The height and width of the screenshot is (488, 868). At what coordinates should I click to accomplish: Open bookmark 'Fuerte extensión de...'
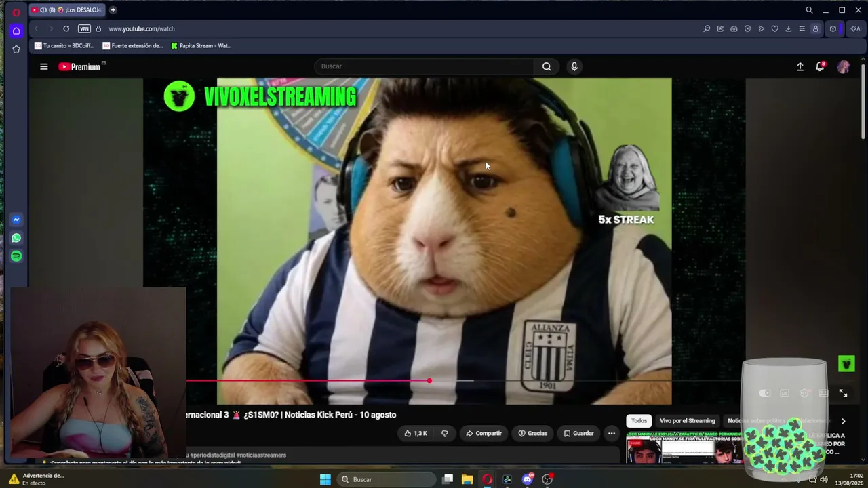pos(133,46)
